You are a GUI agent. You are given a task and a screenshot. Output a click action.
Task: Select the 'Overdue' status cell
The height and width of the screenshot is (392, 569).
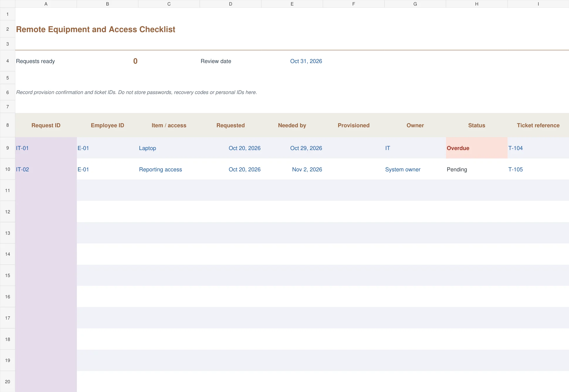477,148
